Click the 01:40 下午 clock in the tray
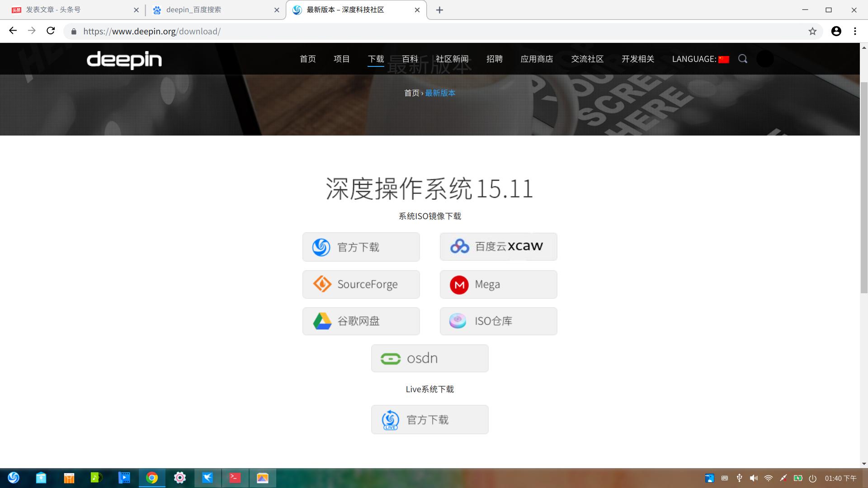 tap(840, 478)
